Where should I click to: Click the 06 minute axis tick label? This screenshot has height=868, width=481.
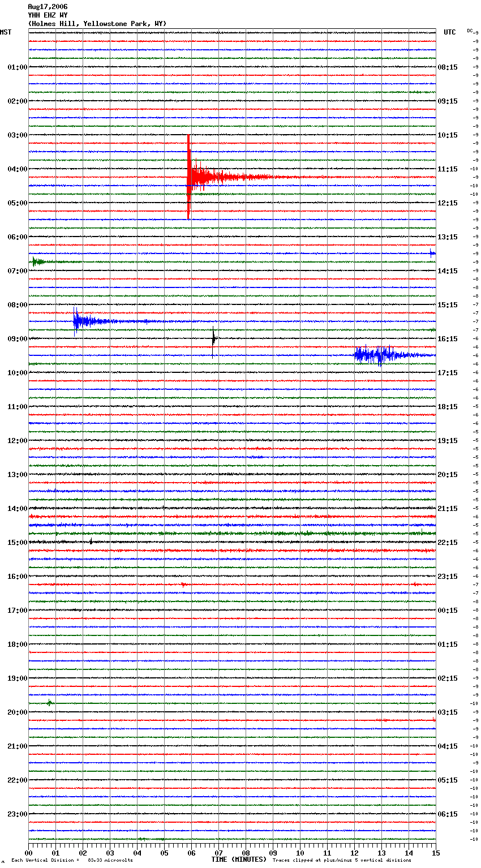click(x=192, y=853)
